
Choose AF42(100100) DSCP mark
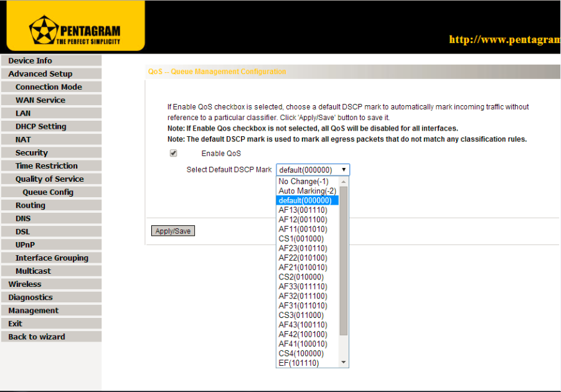pyautogui.click(x=308, y=334)
